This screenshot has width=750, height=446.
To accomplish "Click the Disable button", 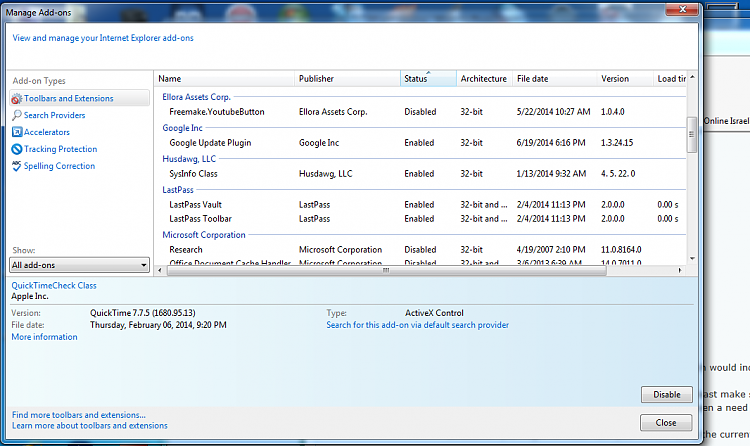I will pos(667,394).
